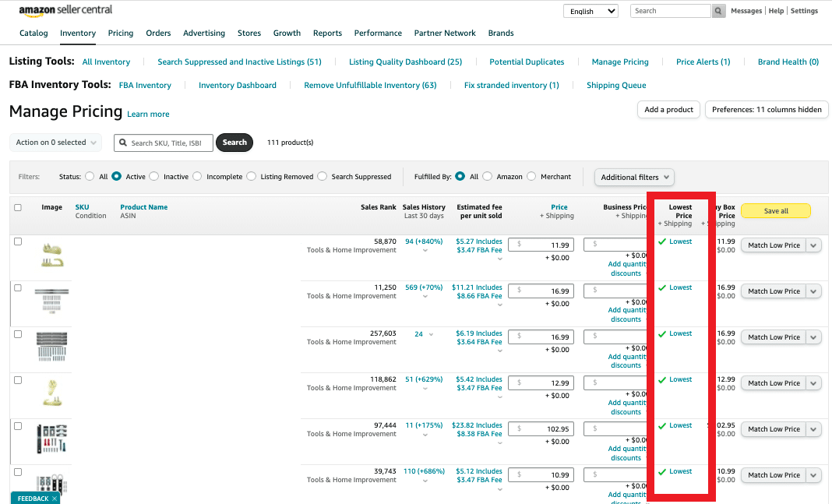Image resolution: width=832 pixels, height=504 pixels.
Task: Open the Learn more link
Action: coord(148,114)
